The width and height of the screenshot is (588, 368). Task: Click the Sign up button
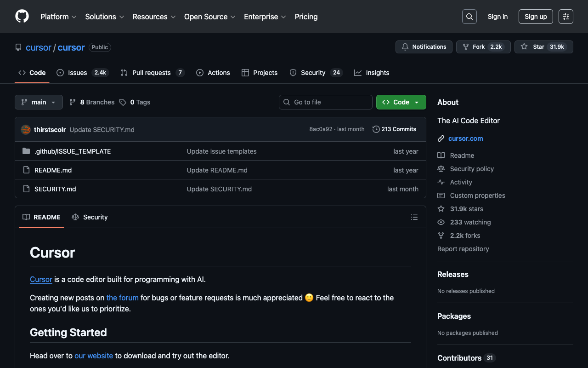[x=535, y=17]
